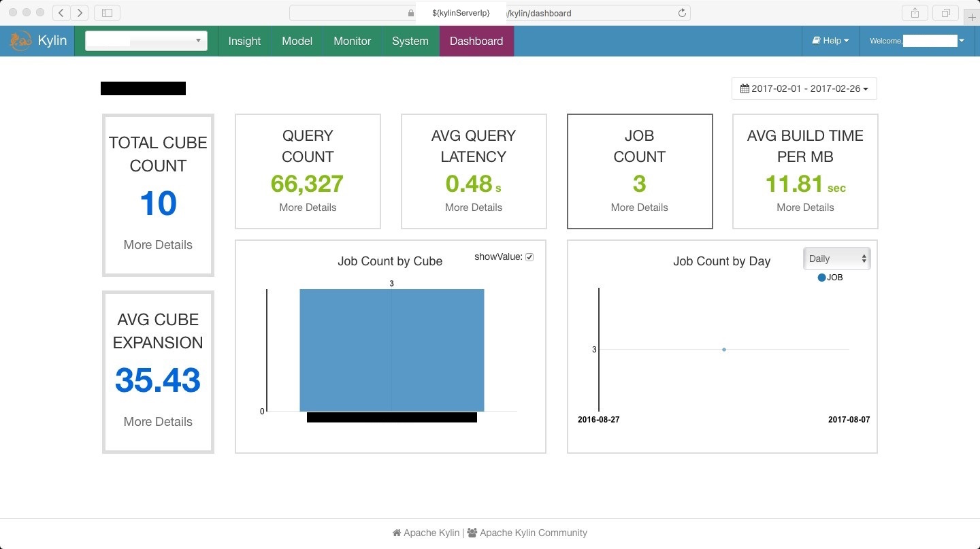Open the show all tabs icon
Viewport: 980px width, 549px height.
(945, 12)
